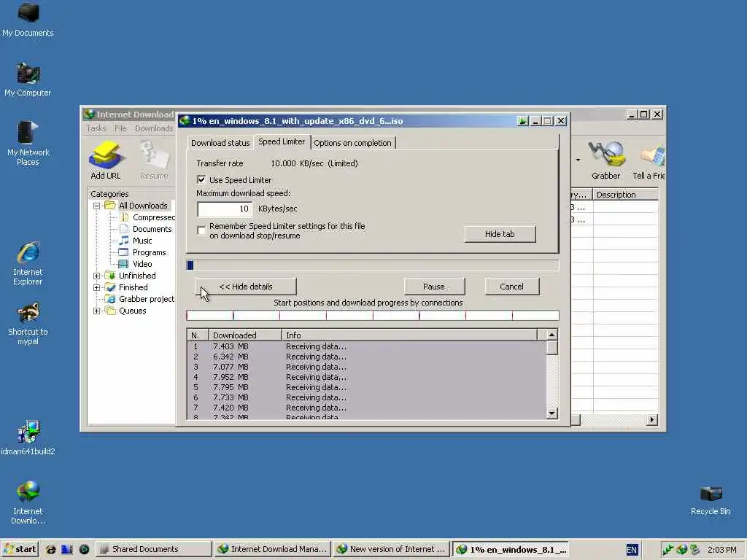The height and width of the screenshot is (560, 747).
Task: Open idman641build2 installer icon
Action: click(x=28, y=437)
